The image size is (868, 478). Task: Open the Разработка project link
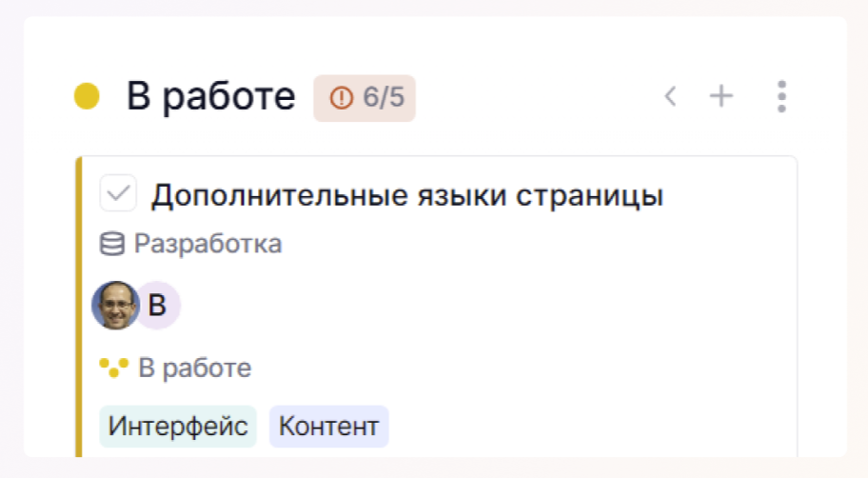click(207, 245)
